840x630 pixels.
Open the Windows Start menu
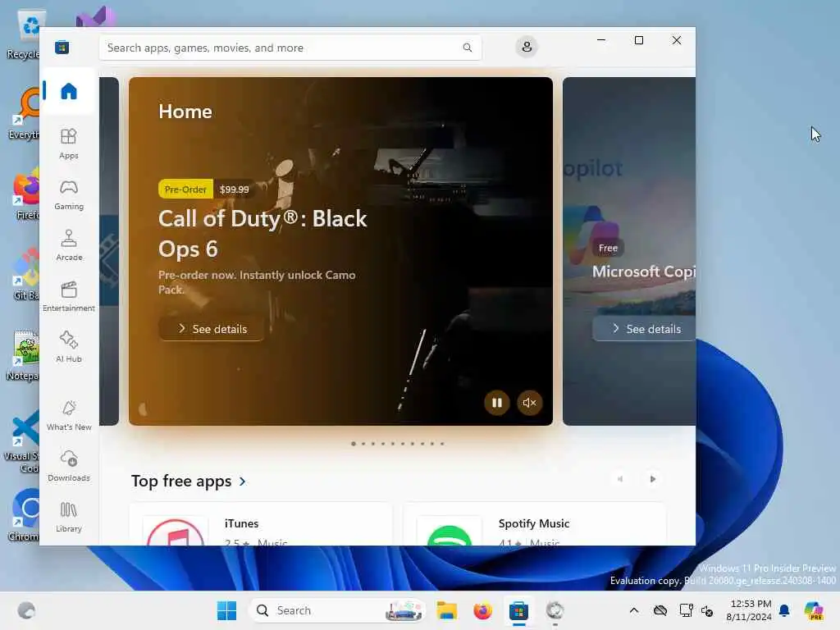pos(226,610)
